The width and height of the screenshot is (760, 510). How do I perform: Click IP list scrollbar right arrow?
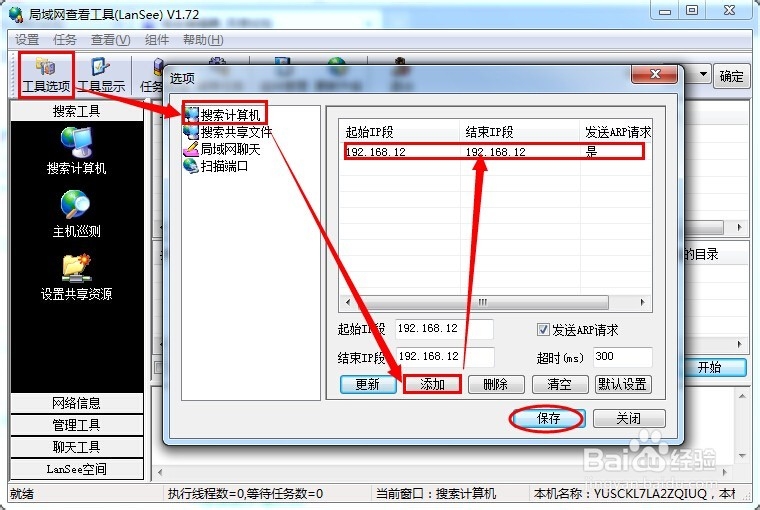(x=642, y=303)
